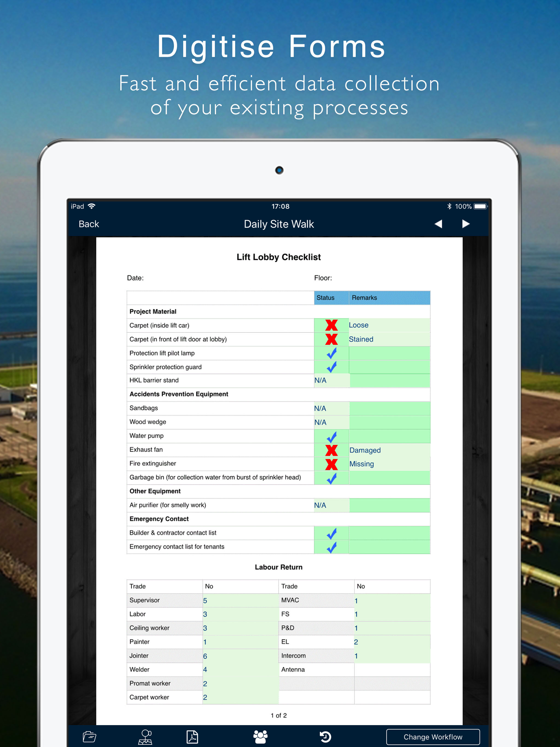Viewport: 560px width, 747px height.
Task: Edit the Intercom count field
Action: tap(392, 656)
